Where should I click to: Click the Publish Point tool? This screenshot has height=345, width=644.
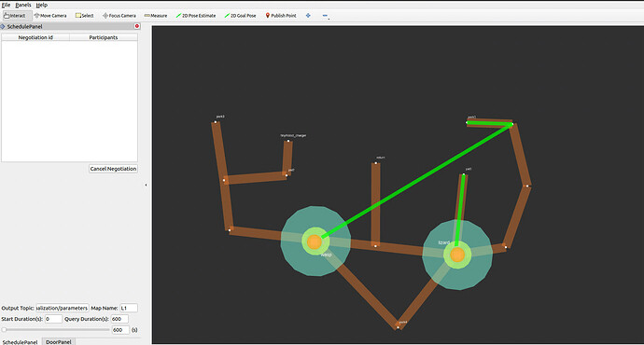click(281, 16)
